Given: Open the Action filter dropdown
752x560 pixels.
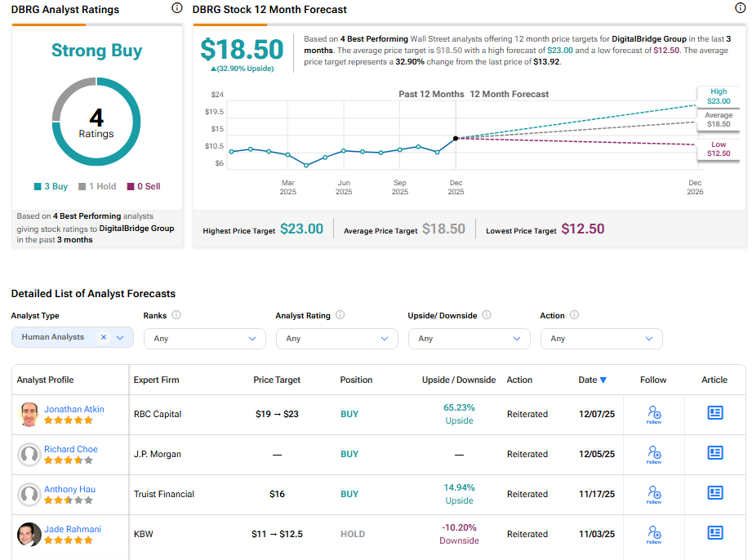Looking at the screenshot, I should pyautogui.click(x=601, y=338).
